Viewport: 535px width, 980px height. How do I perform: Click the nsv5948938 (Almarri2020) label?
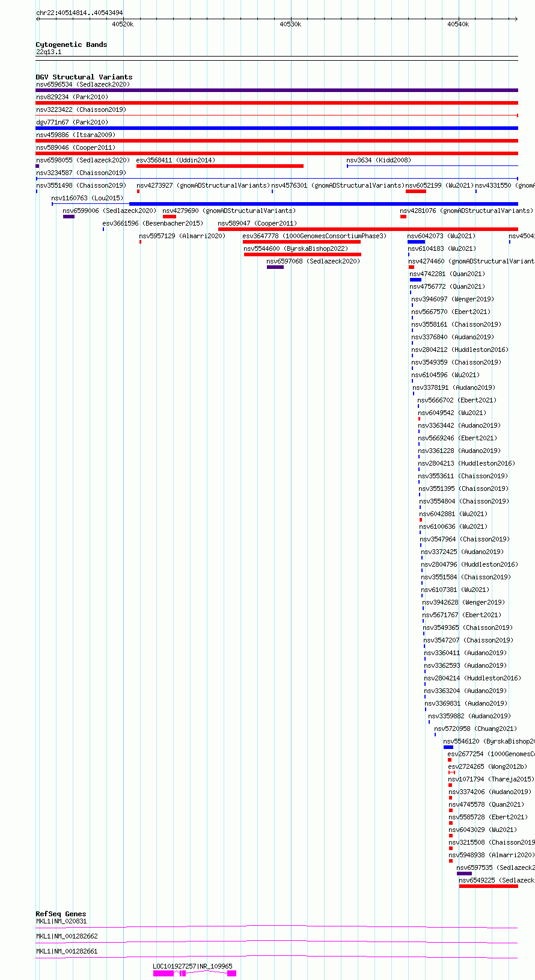492,855
